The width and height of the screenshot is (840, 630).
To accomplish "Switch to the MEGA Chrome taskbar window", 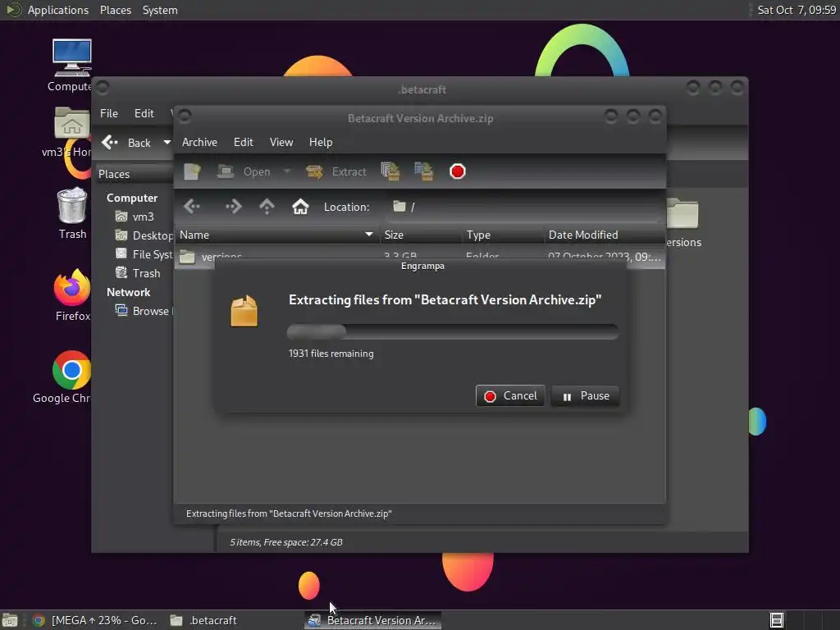I will pyautogui.click(x=95, y=620).
